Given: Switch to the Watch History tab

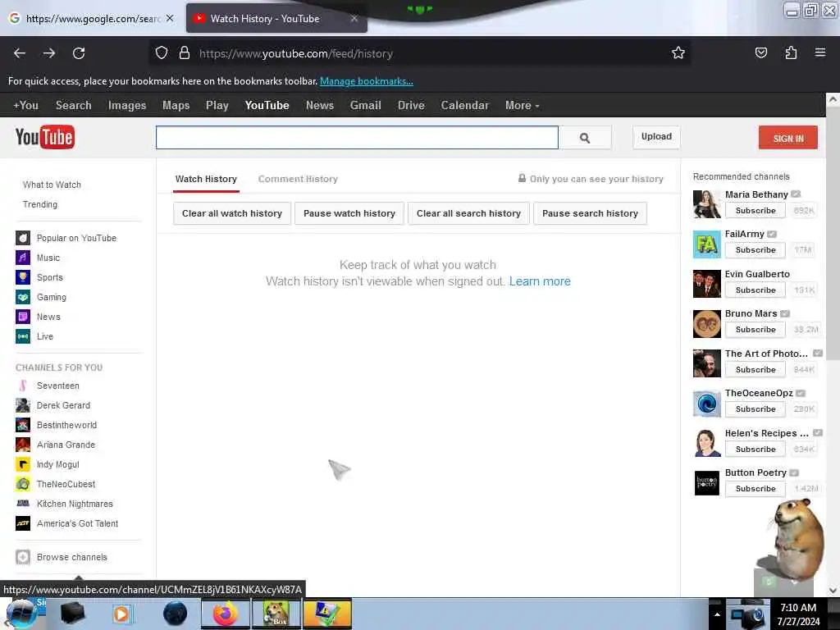Looking at the screenshot, I should coord(206,179).
